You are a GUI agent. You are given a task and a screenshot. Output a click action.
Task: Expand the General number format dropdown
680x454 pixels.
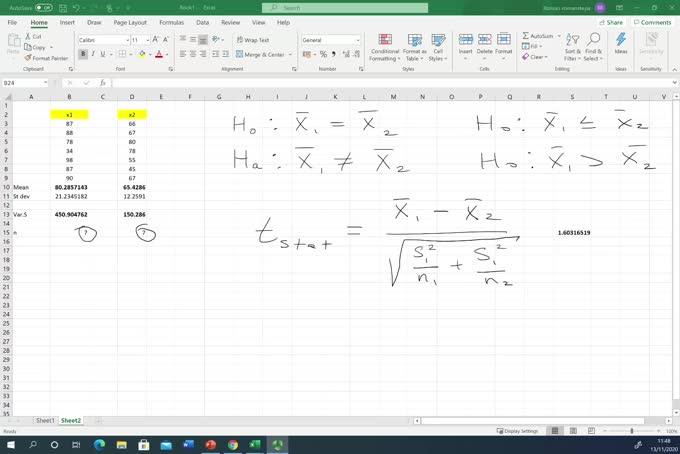tap(358, 40)
